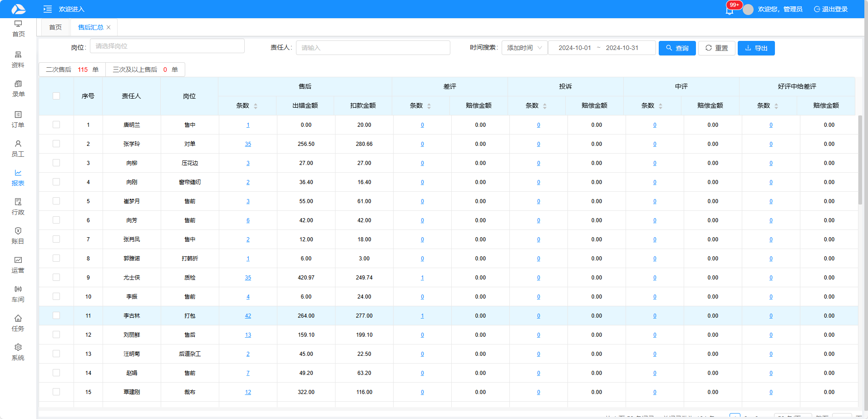Sort by 售后 条数 column arrows
Screen dimensions: 868x419
pyautogui.click(x=256, y=106)
